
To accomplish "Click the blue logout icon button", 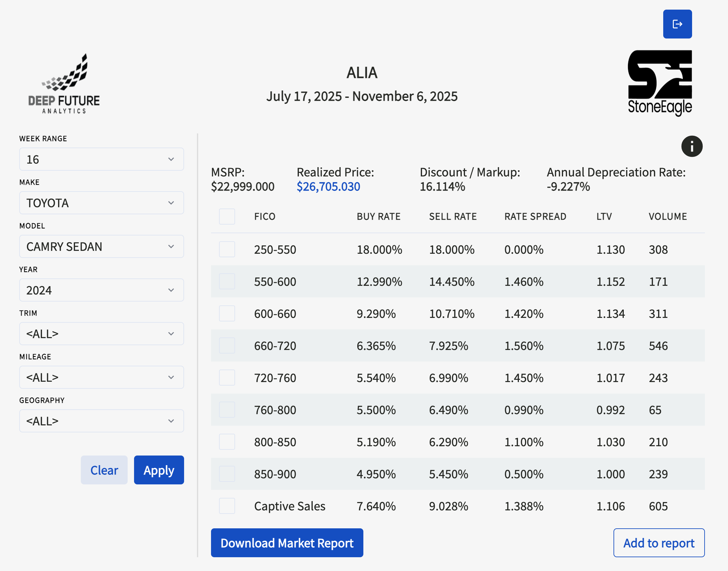I will tap(677, 24).
